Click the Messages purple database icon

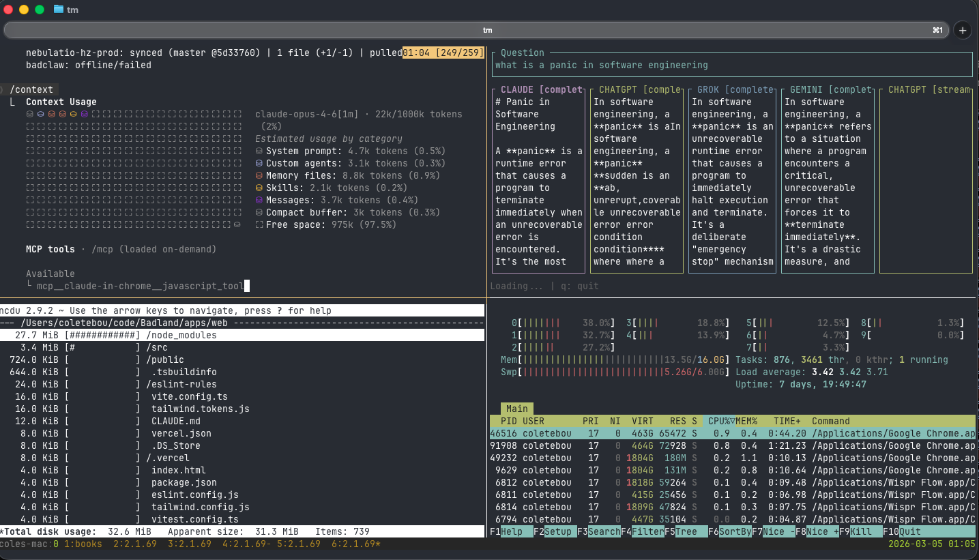click(x=259, y=200)
